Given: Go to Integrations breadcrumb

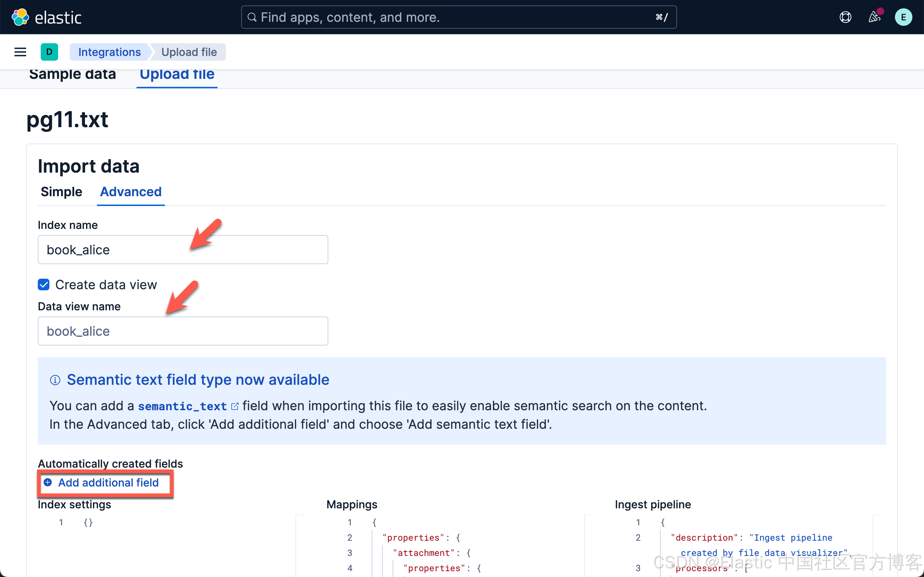Looking at the screenshot, I should pyautogui.click(x=109, y=52).
